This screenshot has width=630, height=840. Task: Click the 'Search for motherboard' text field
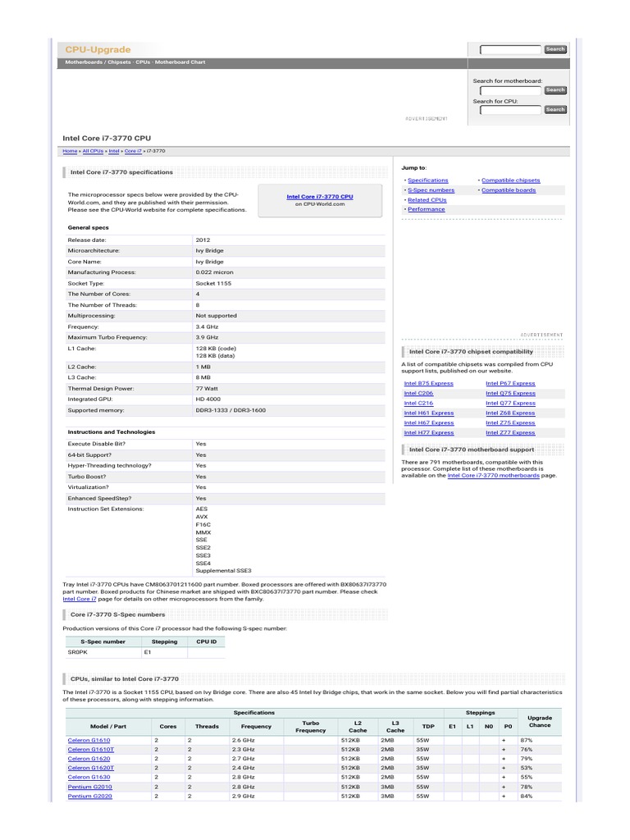(x=510, y=90)
